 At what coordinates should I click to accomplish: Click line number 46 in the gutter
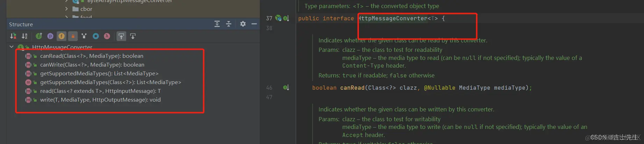pyautogui.click(x=269, y=88)
